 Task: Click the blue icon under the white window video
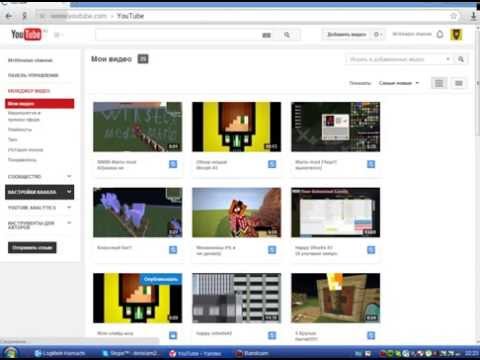point(371,250)
